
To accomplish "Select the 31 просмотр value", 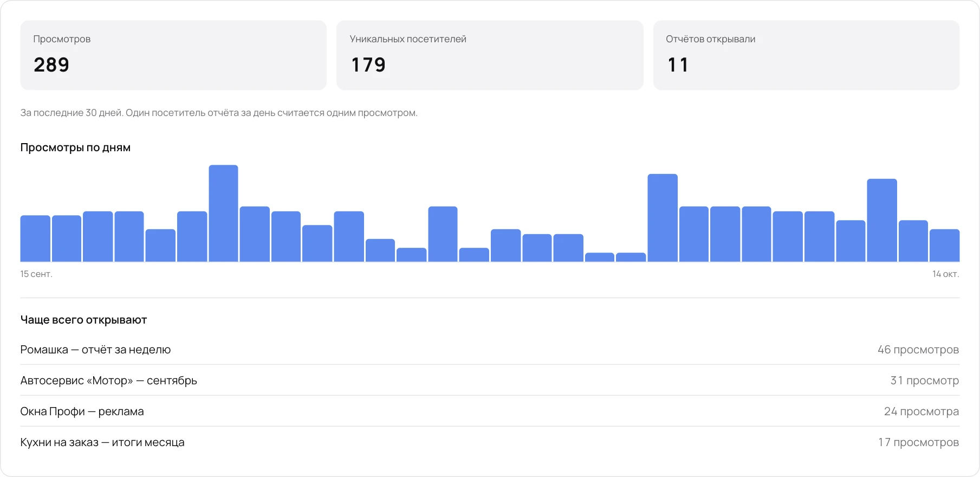I will [925, 381].
